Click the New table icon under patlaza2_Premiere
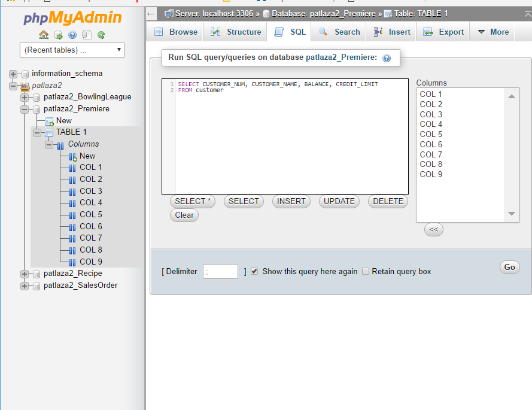The height and width of the screenshot is (410, 532). [x=49, y=121]
